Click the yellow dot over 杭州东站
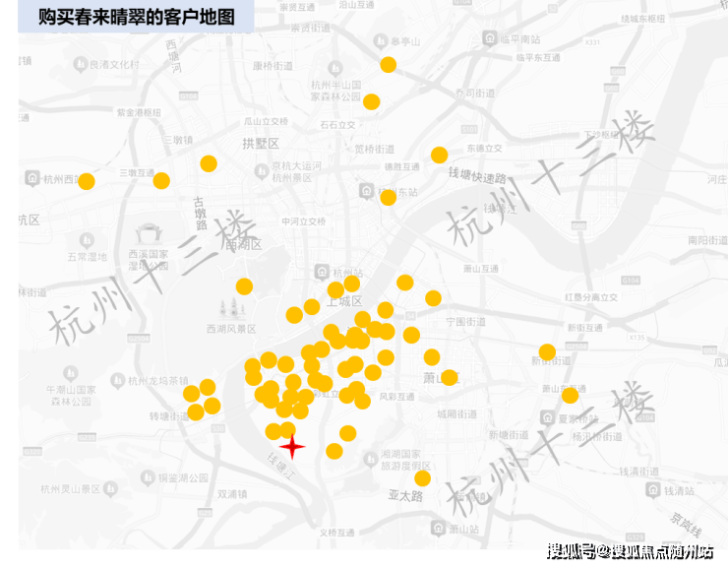 tap(388, 197)
